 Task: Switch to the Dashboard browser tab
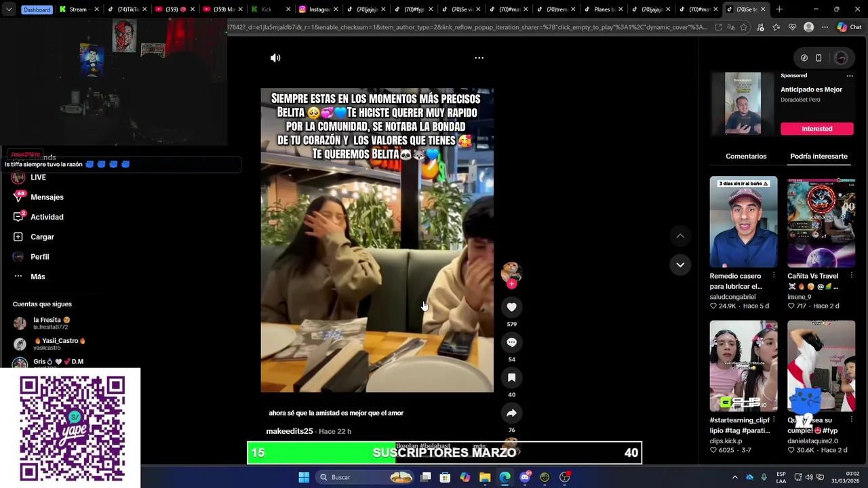(37, 9)
